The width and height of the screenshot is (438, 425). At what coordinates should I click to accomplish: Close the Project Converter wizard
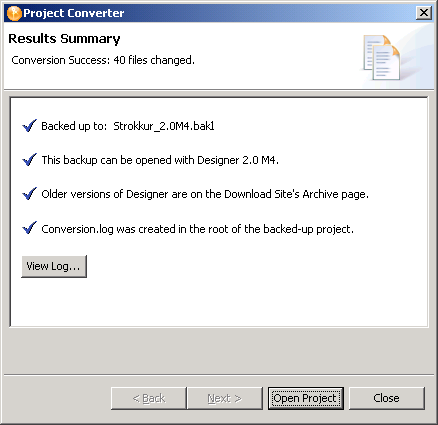tap(387, 398)
